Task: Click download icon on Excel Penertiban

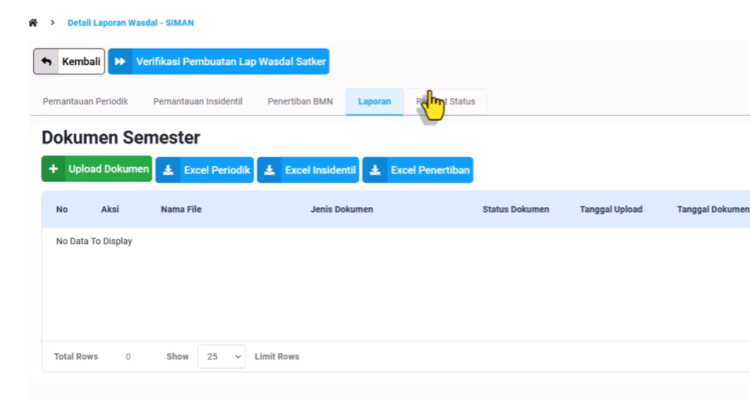Action: 375,170
